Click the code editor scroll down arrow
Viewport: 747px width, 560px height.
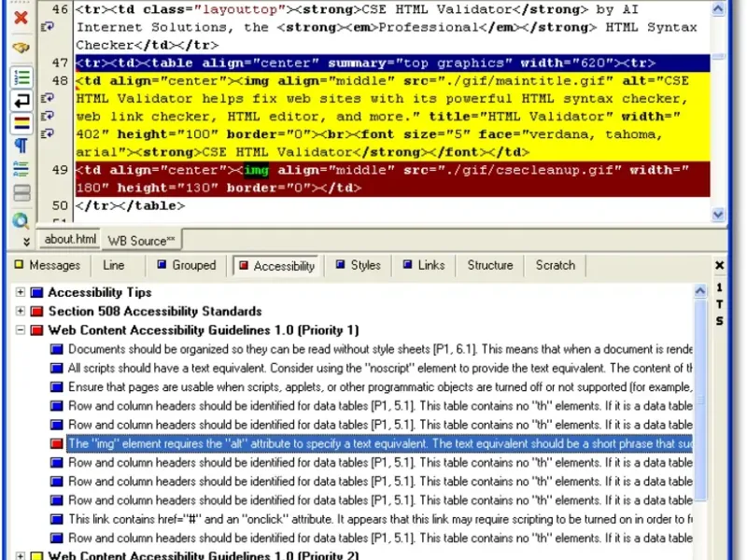[x=718, y=215]
